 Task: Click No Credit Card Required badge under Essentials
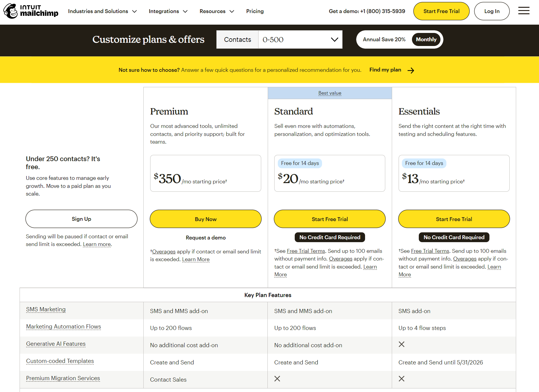click(x=454, y=237)
